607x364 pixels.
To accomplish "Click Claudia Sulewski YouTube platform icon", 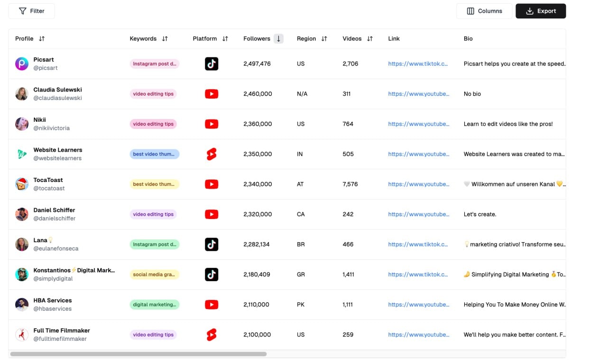I will 212,94.
